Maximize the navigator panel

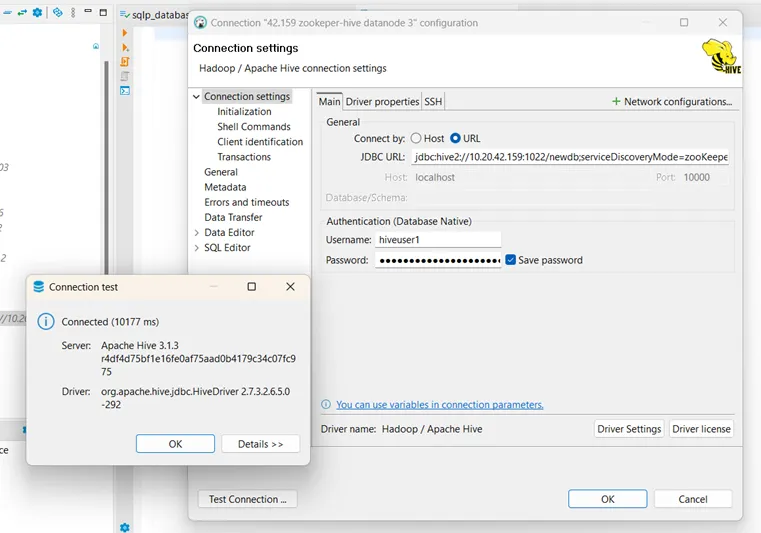[x=103, y=13]
